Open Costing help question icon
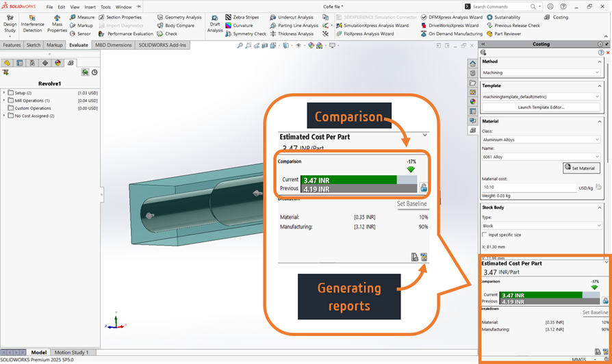 [601, 53]
